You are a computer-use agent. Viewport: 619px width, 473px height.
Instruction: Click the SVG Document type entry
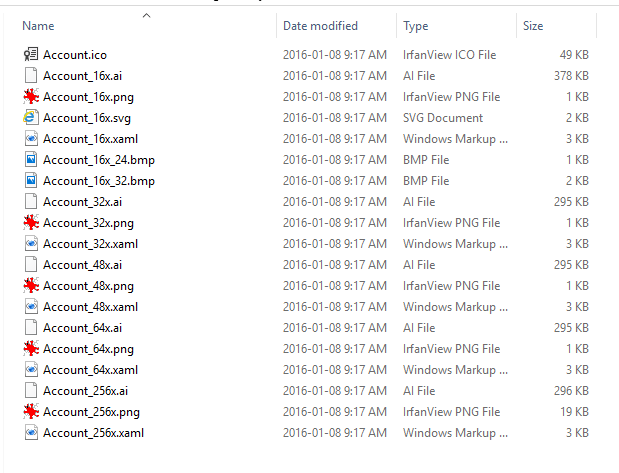(443, 117)
